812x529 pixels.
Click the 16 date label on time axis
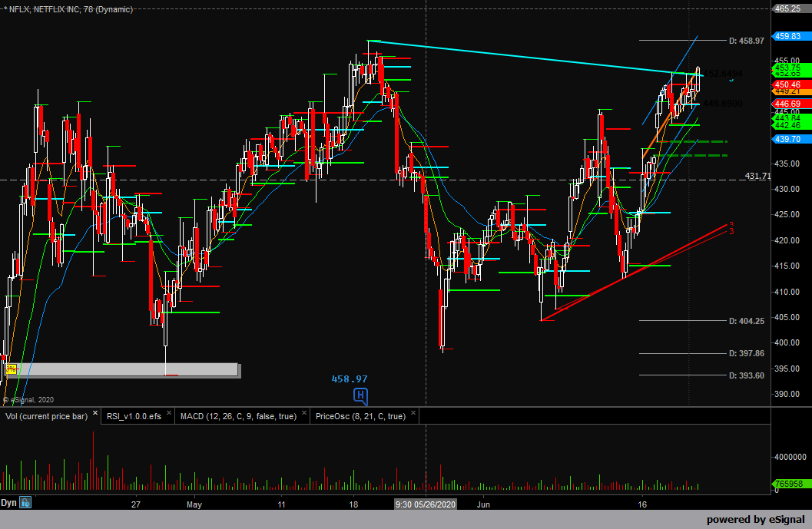point(642,504)
